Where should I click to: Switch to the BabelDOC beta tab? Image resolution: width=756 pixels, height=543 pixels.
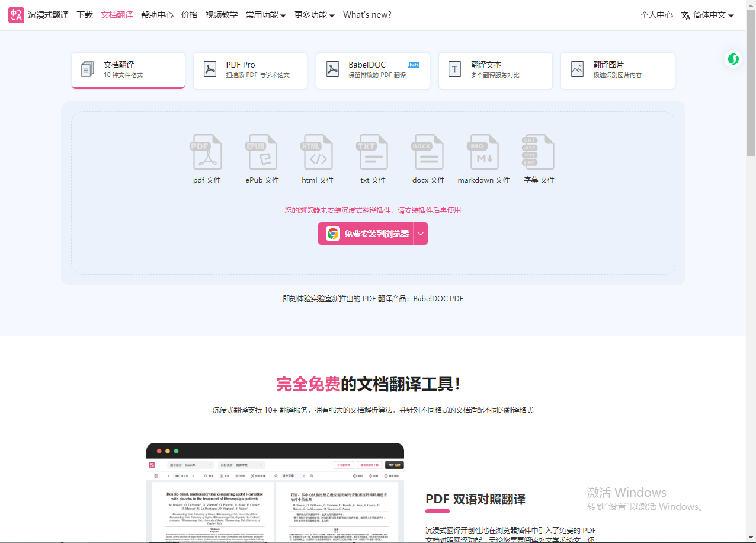[x=373, y=71]
